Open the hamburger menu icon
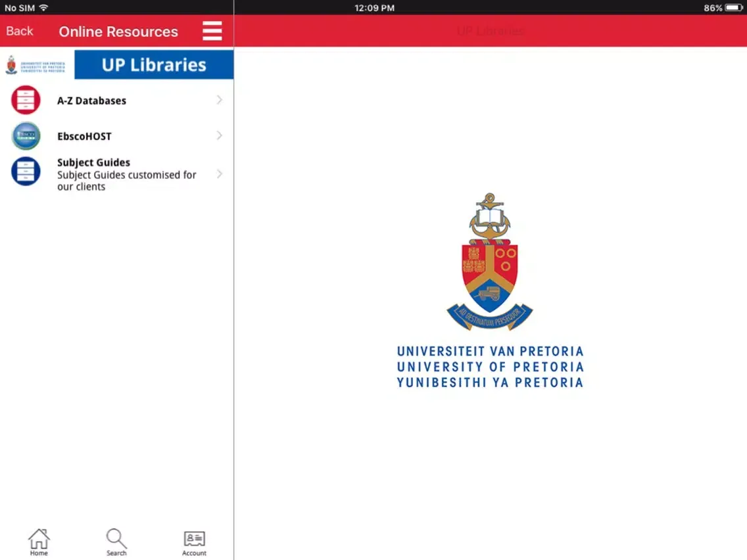The width and height of the screenshot is (747, 560). [212, 31]
